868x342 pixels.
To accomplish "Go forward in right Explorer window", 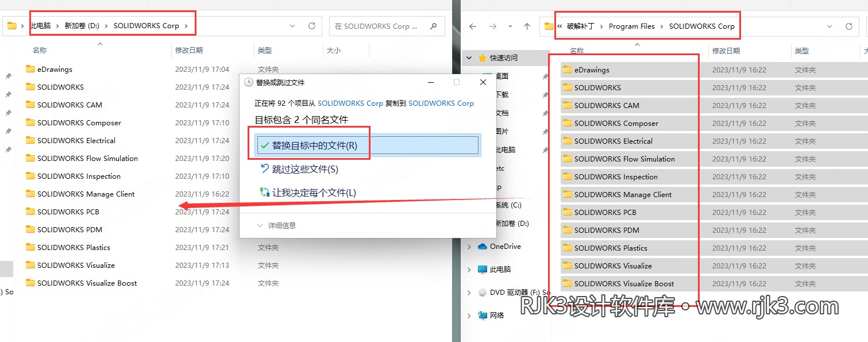I will click(492, 26).
